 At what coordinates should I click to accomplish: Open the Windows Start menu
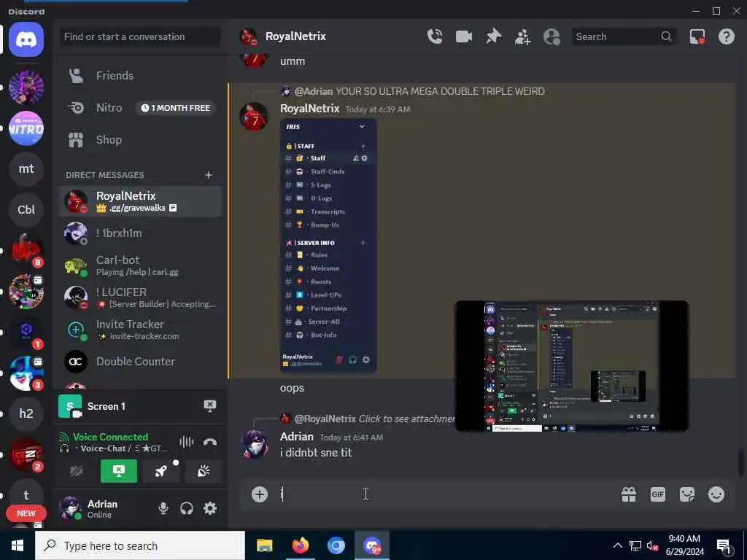[18, 545]
